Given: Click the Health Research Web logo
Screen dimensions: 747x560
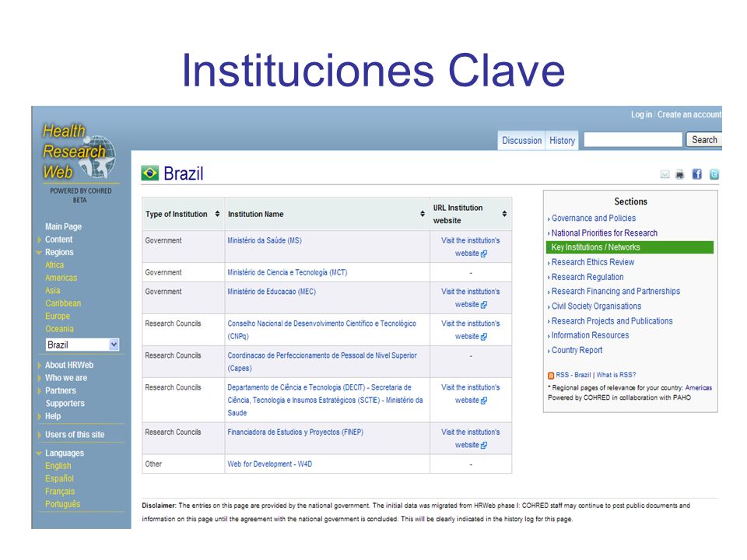Looking at the screenshot, I should tap(79, 152).
